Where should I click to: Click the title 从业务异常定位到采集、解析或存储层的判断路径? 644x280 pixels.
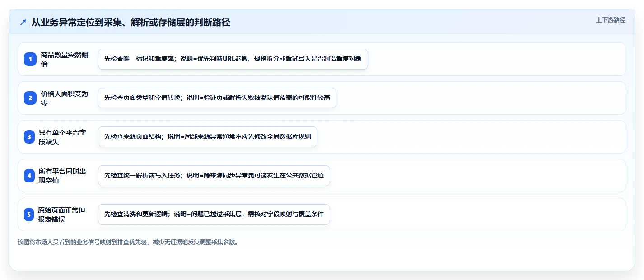click(x=131, y=22)
